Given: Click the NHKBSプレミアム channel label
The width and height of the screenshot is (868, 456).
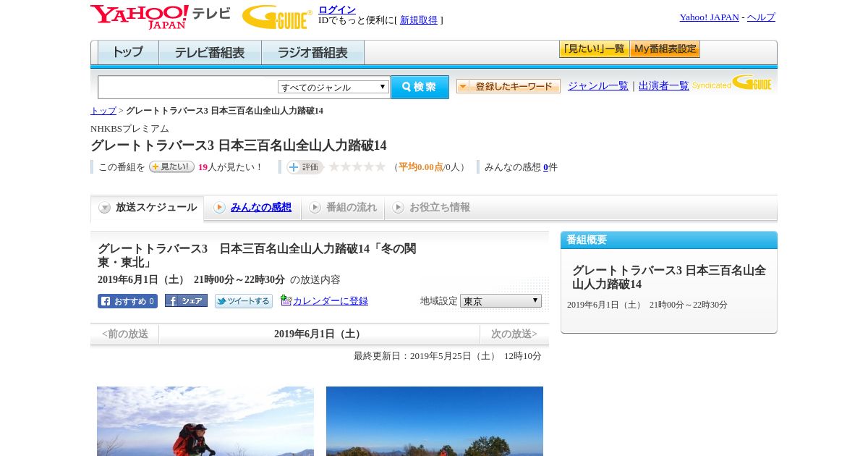Looking at the screenshot, I should [x=129, y=129].
